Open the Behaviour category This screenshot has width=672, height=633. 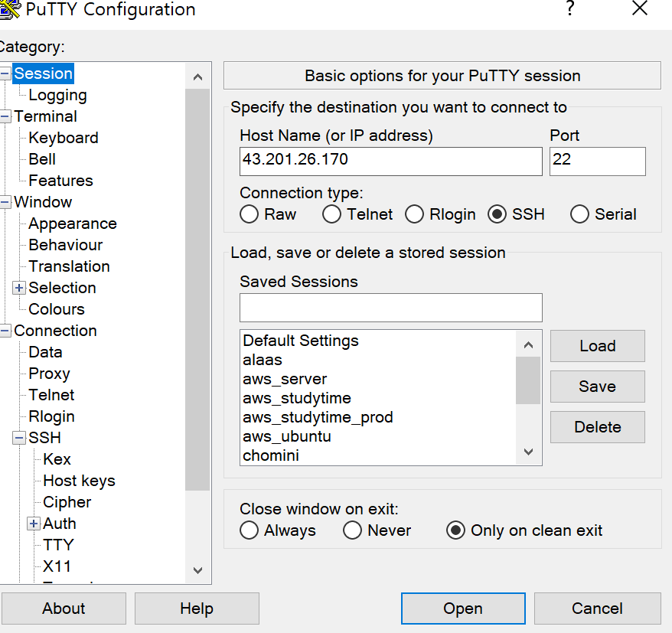coord(66,245)
